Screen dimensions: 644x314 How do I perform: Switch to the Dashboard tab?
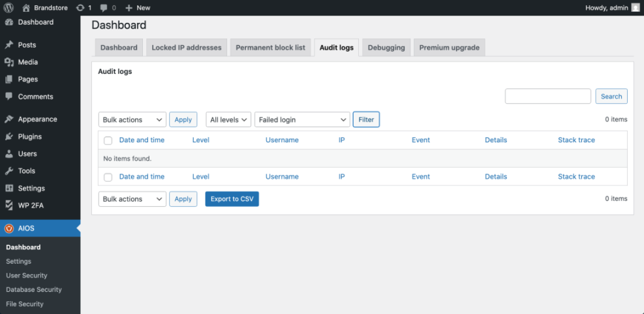(x=119, y=47)
